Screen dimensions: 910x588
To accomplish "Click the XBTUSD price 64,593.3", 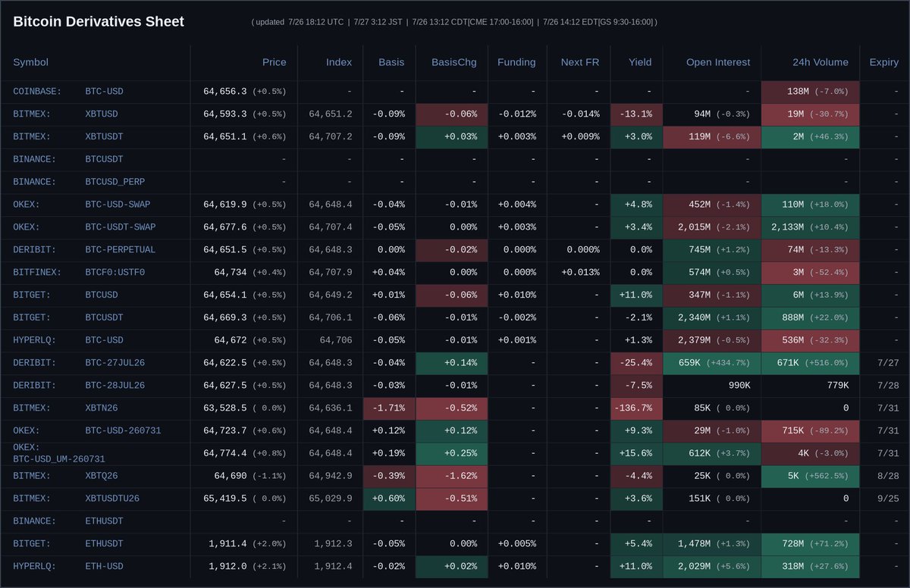I will pos(224,114).
